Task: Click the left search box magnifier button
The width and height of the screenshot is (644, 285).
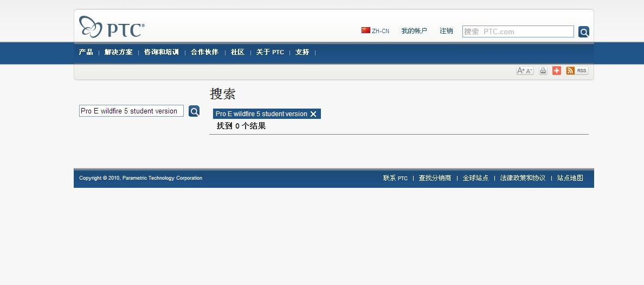Action: click(194, 111)
